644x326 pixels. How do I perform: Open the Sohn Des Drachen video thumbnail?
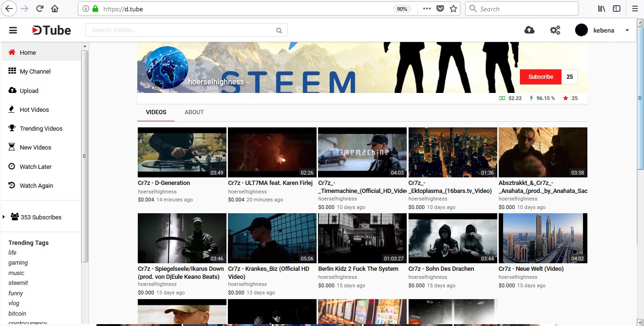pyautogui.click(x=453, y=238)
